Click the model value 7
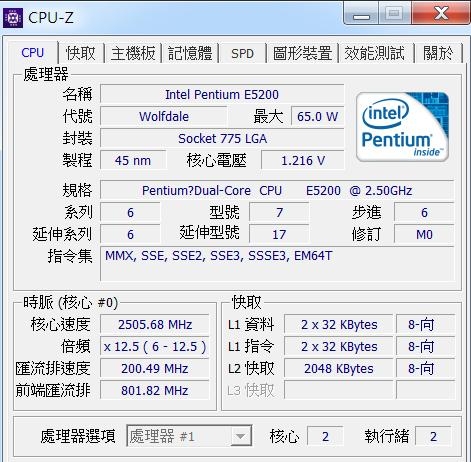This screenshot has width=471, height=462. [x=279, y=212]
